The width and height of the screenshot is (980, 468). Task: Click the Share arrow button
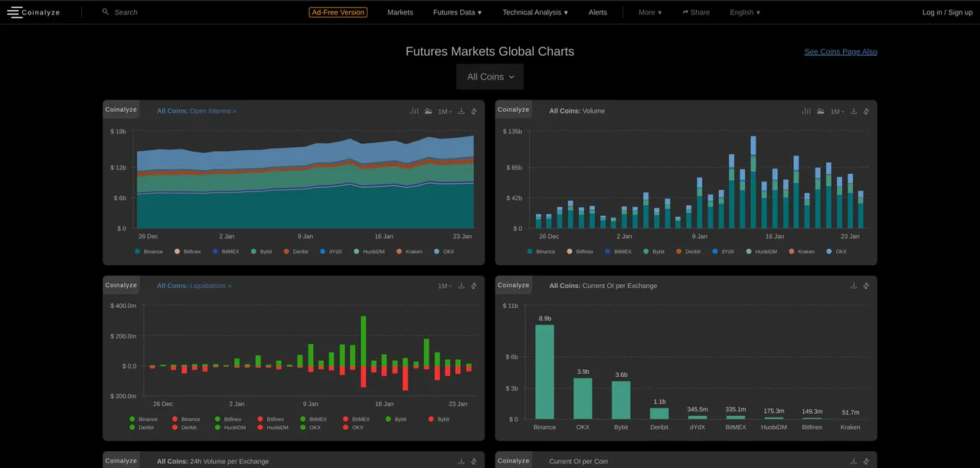(x=696, y=12)
